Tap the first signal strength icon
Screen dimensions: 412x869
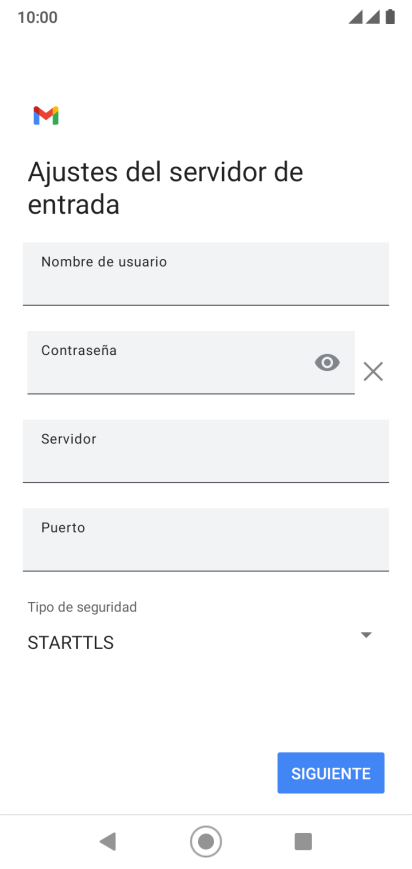click(x=355, y=17)
